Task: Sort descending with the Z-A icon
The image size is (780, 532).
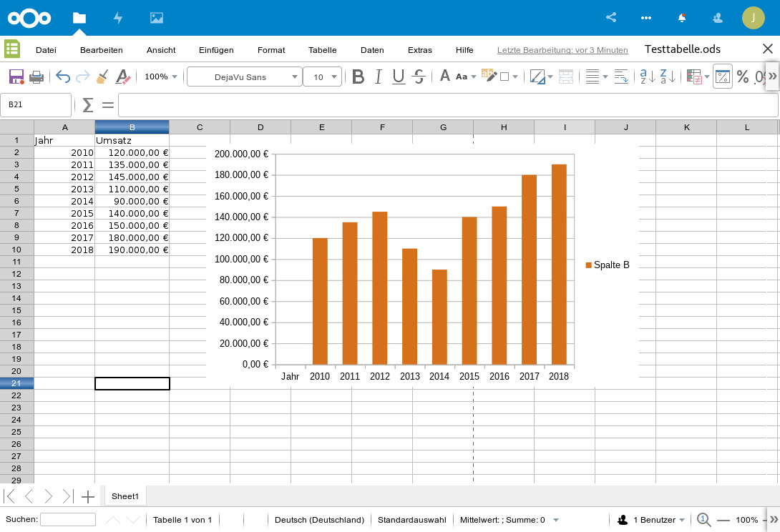Action: click(x=668, y=77)
